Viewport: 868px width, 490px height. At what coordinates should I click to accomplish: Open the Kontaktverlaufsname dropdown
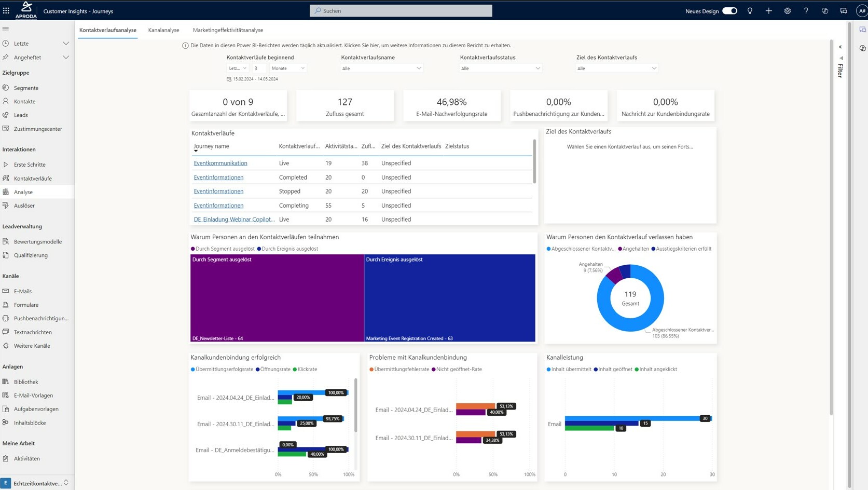(381, 69)
